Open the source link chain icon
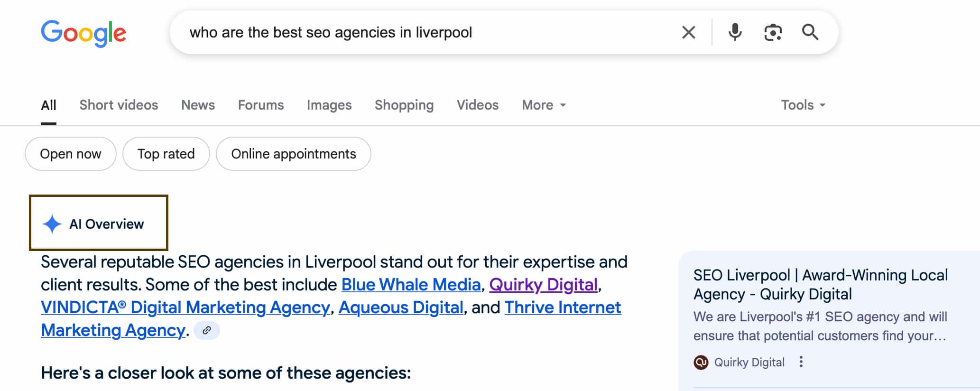The width and height of the screenshot is (980, 391). pyautogui.click(x=207, y=330)
